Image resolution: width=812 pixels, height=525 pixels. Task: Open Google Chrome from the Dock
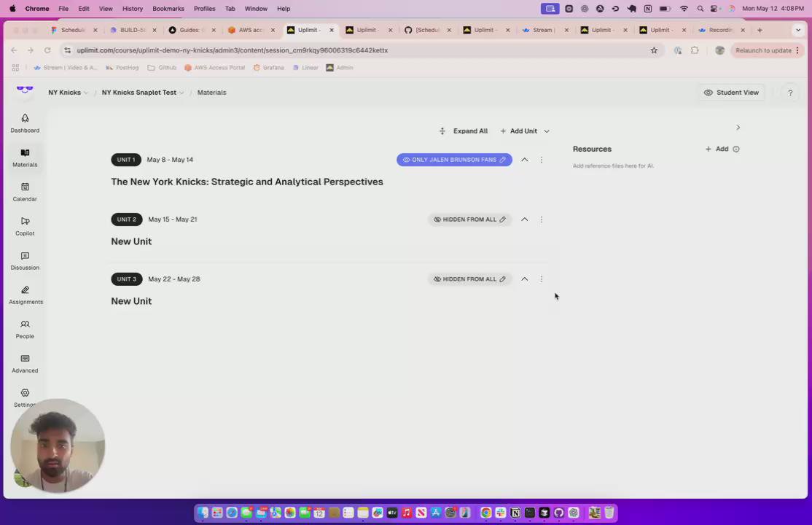pyautogui.click(x=485, y=513)
